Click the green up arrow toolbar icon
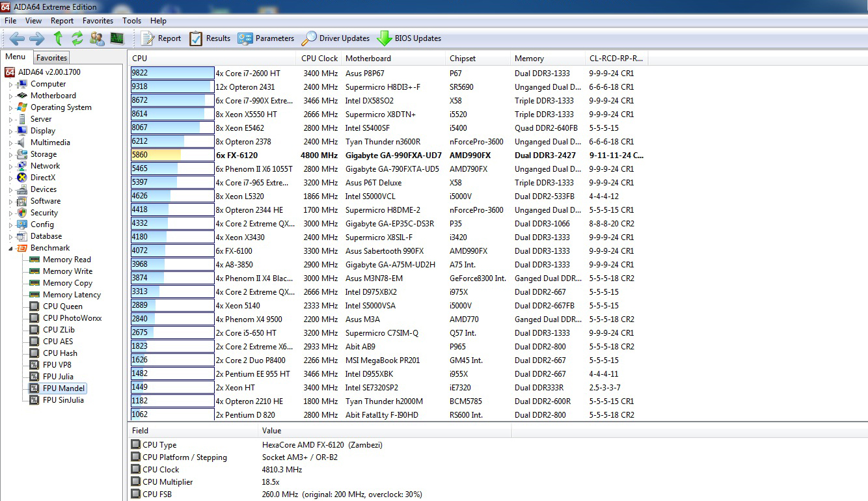The height and width of the screenshot is (501, 868). pos(58,38)
